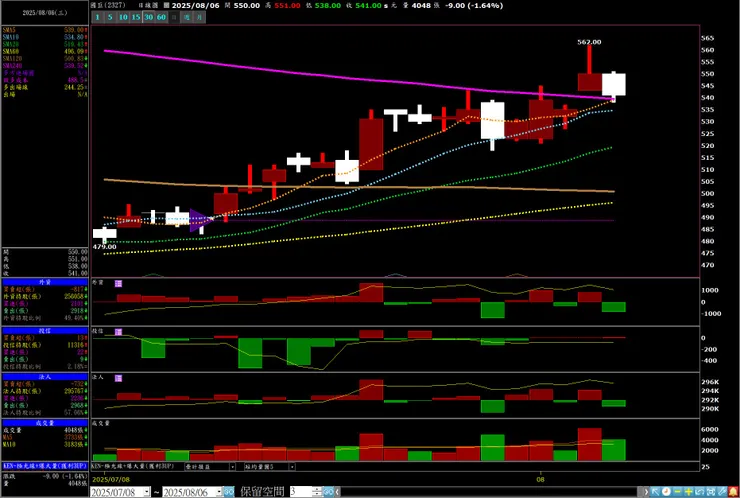Image resolution: width=740 pixels, height=498 pixels.
Task: Click the small square icon before the header date
Action: tap(167, 6)
